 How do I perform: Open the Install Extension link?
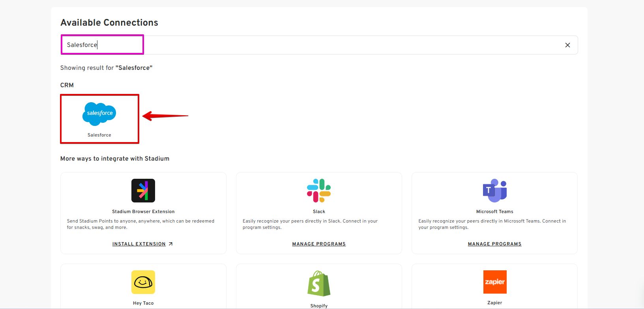coord(139,244)
